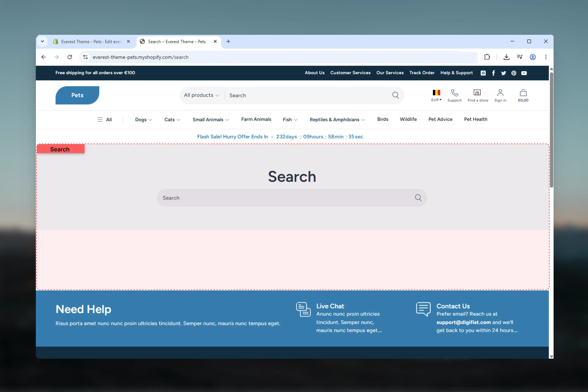Click the Live Chat heading
The image size is (588, 392).
330,306
